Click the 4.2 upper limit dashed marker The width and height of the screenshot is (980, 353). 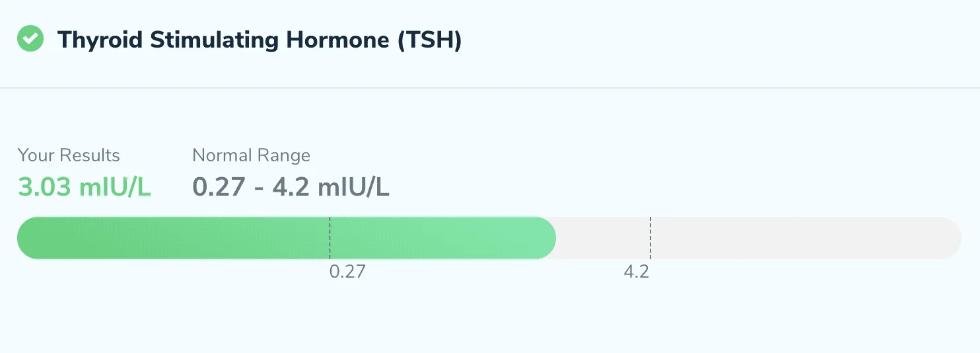click(x=650, y=238)
